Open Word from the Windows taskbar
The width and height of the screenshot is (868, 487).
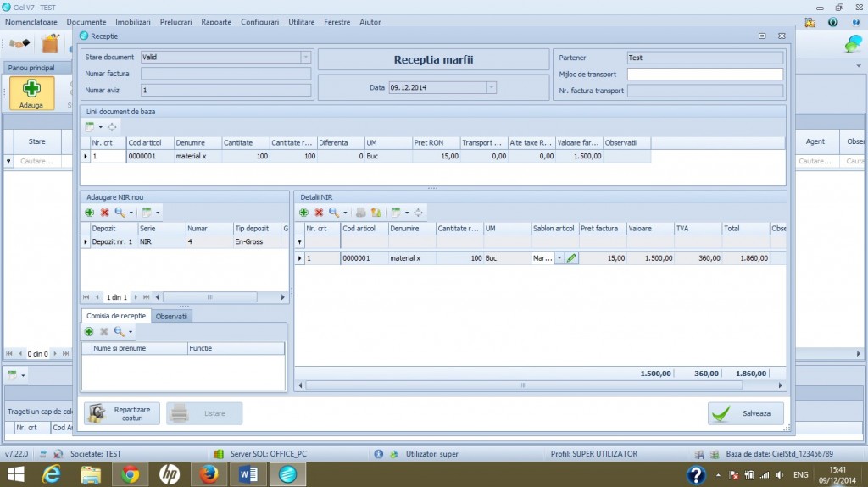(x=248, y=475)
